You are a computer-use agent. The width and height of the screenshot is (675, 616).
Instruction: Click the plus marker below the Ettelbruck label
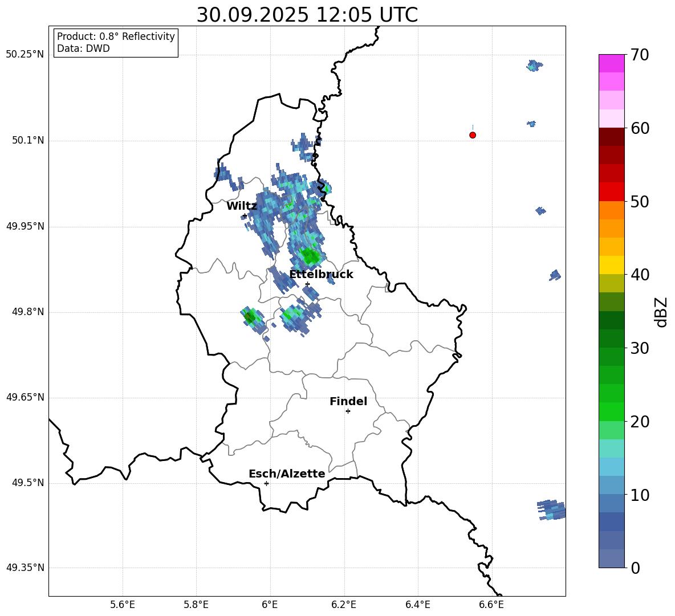tap(307, 284)
